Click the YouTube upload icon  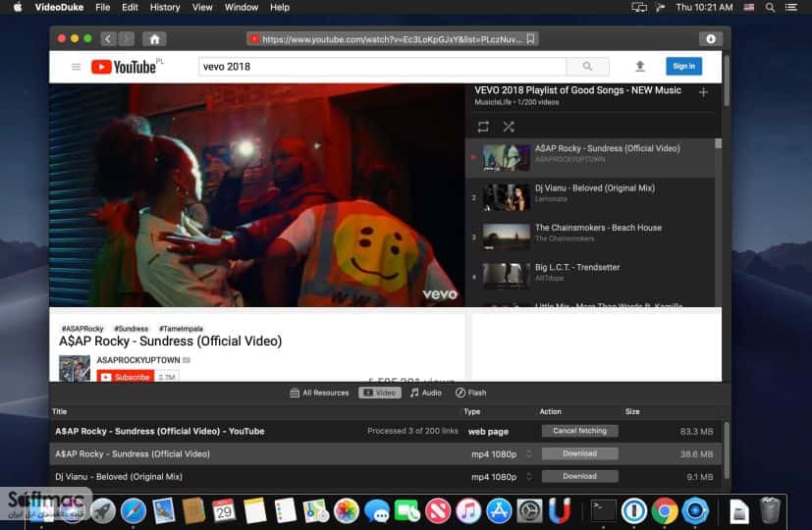640,67
